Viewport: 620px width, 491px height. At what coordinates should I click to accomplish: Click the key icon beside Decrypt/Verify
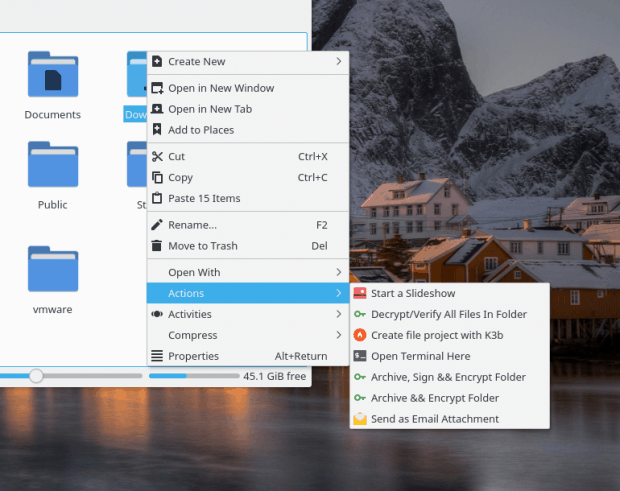click(x=360, y=314)
